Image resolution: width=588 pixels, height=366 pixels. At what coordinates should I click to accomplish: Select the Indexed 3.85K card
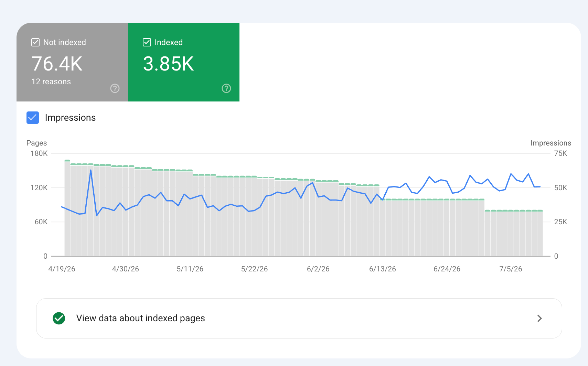[x=184, y=62]
